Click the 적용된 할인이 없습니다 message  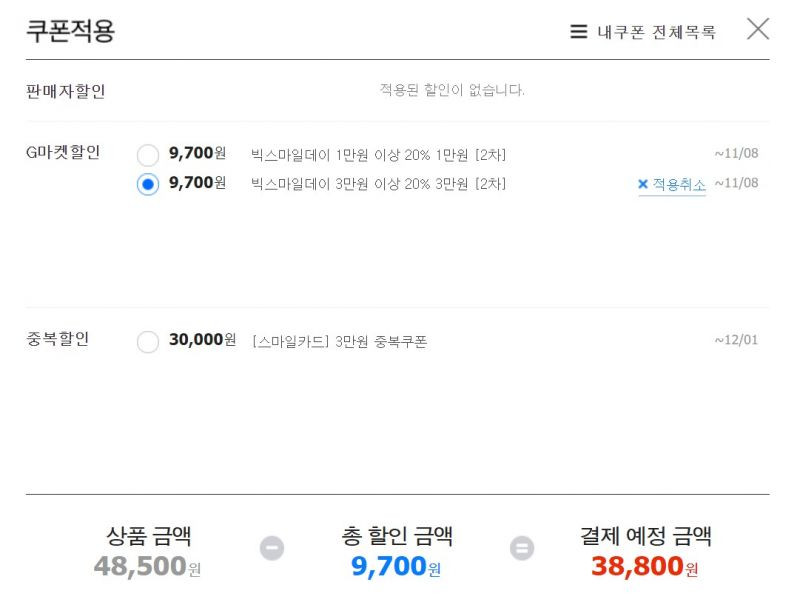pyautogui.click(x=452, y=90)
